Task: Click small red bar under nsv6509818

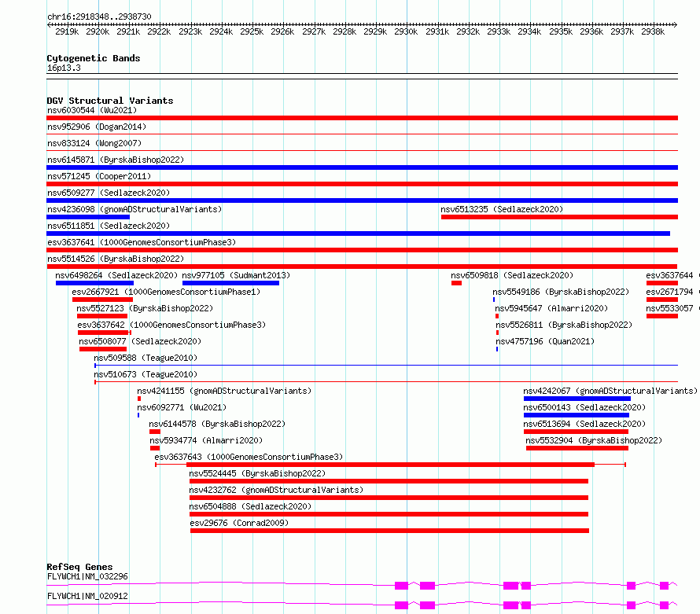Action: coord(456,283)
